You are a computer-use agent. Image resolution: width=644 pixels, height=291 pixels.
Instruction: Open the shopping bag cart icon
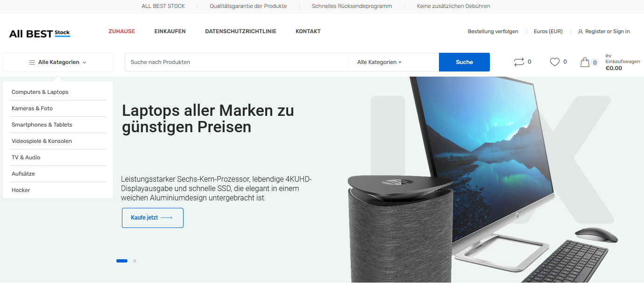pos(585,62)
